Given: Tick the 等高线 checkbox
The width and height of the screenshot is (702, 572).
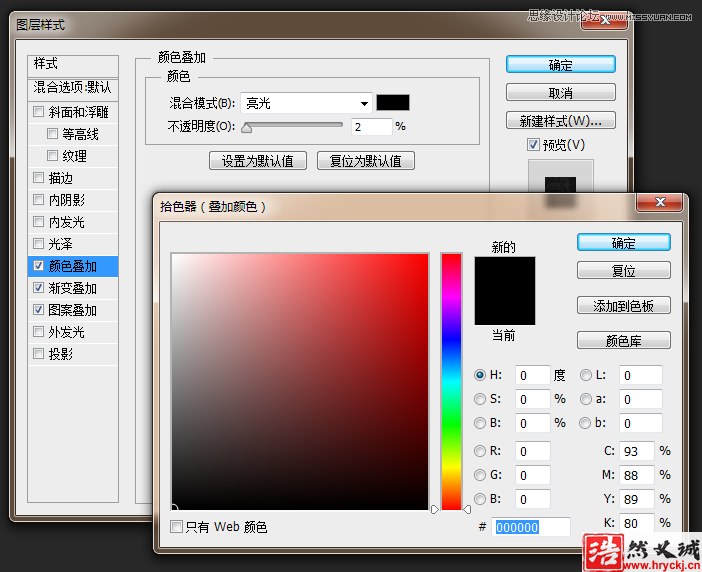Looking at the screenshot, I should coord(52,133).
